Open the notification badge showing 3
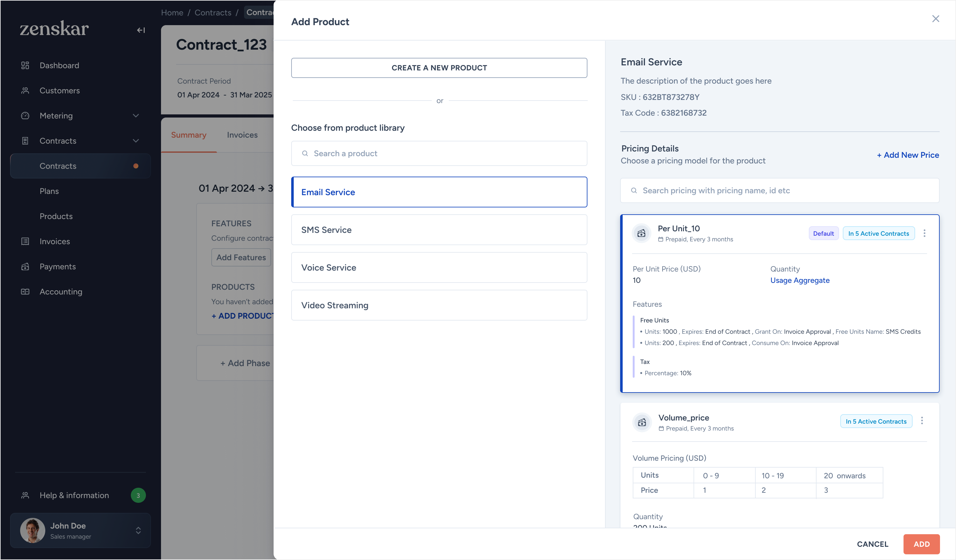Image resolution: width=956 pixels, height=560 pixels. point(138,495)
